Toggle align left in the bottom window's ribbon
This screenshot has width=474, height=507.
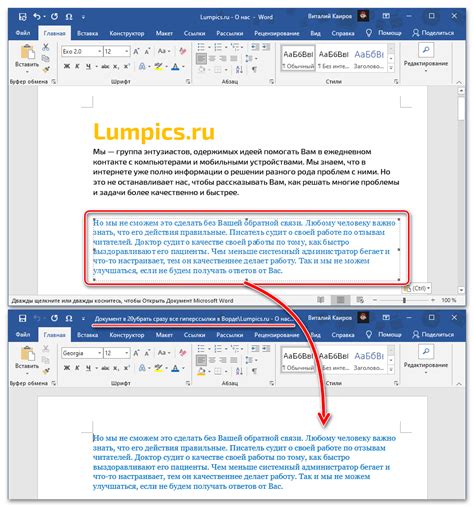pos(201,360)
